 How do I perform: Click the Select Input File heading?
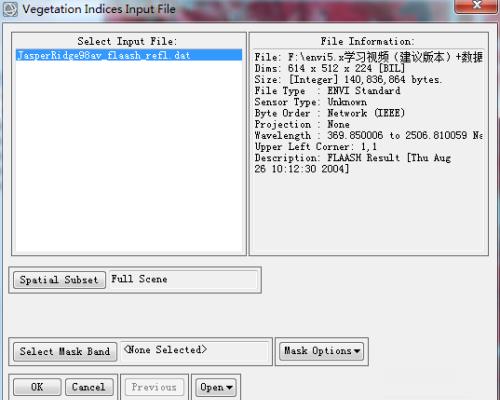[127, 41]
